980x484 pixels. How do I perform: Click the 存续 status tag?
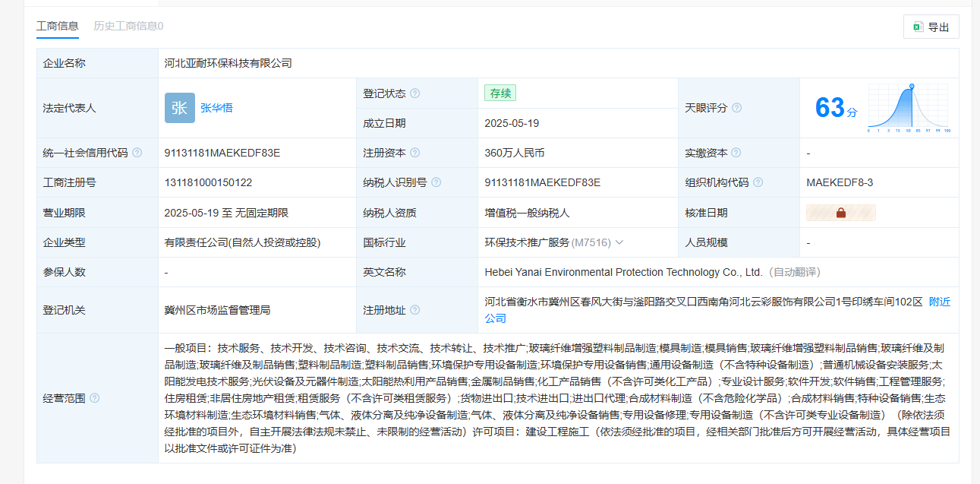click(x=500, y=93)
